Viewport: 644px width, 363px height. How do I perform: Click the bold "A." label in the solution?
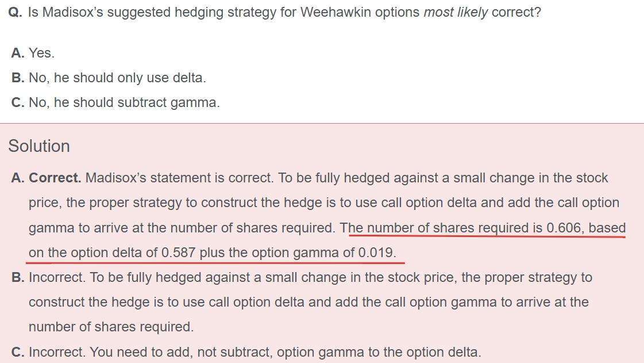18,178
